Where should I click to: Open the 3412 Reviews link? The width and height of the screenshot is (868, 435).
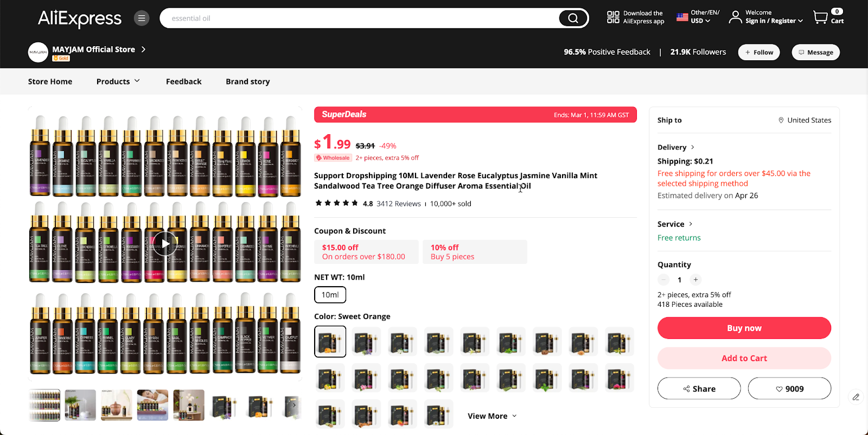tap(399, 204)
